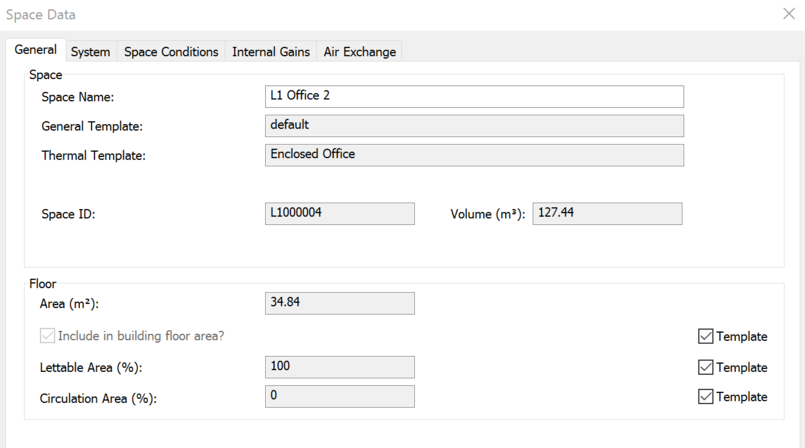Viewport: 805px width, 448px height.
Task: Switch to the General tab
Action: (35, 50)
